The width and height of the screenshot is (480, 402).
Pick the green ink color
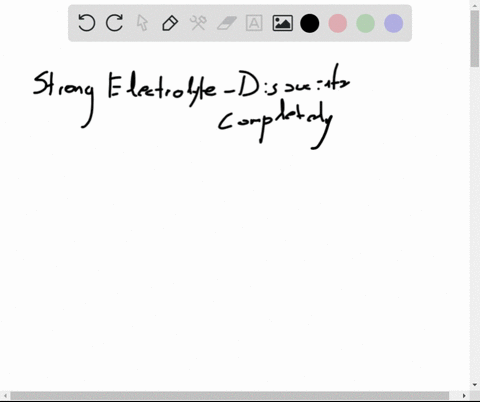coord(366,23)
